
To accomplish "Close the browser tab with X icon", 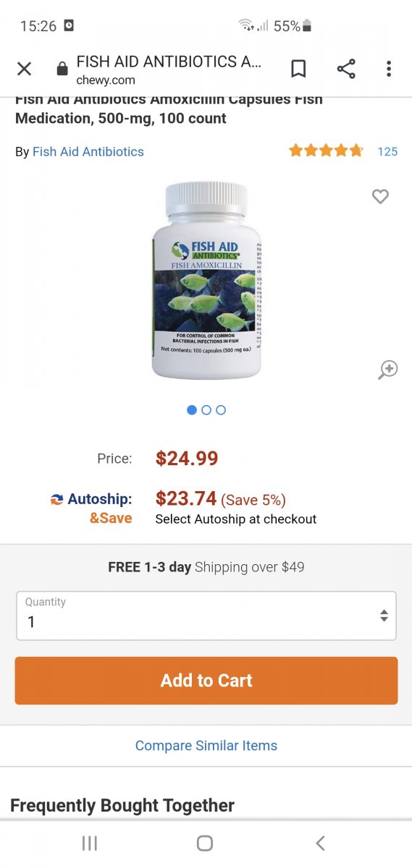I will (24, 69).
